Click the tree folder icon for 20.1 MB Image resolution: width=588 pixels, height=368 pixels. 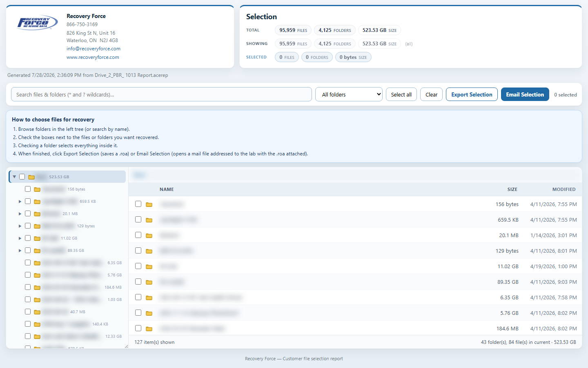click(37, 214)
